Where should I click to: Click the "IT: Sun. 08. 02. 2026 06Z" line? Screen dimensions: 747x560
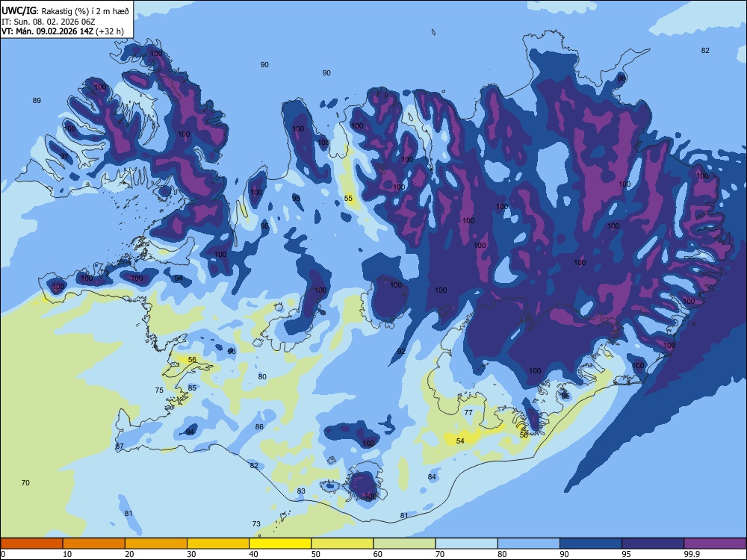tap(48, 22)
